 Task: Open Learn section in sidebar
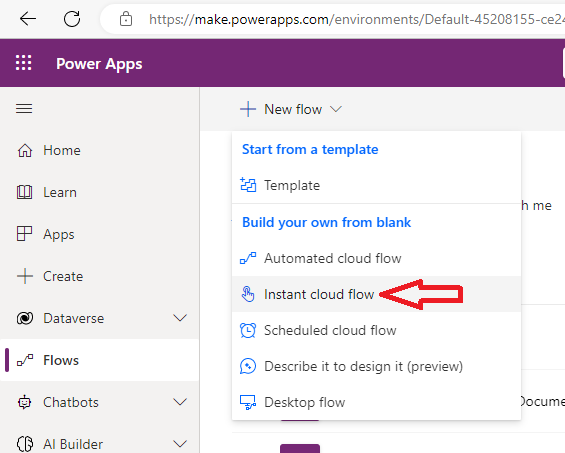[x=60, y=192]
